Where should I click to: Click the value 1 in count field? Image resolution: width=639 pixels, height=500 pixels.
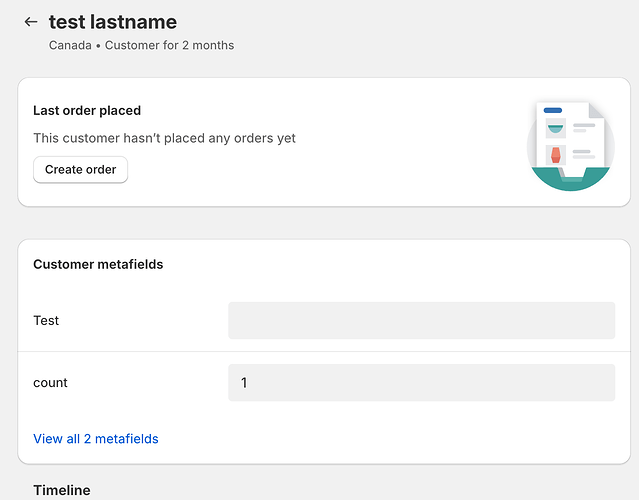(x=244, y=383)
